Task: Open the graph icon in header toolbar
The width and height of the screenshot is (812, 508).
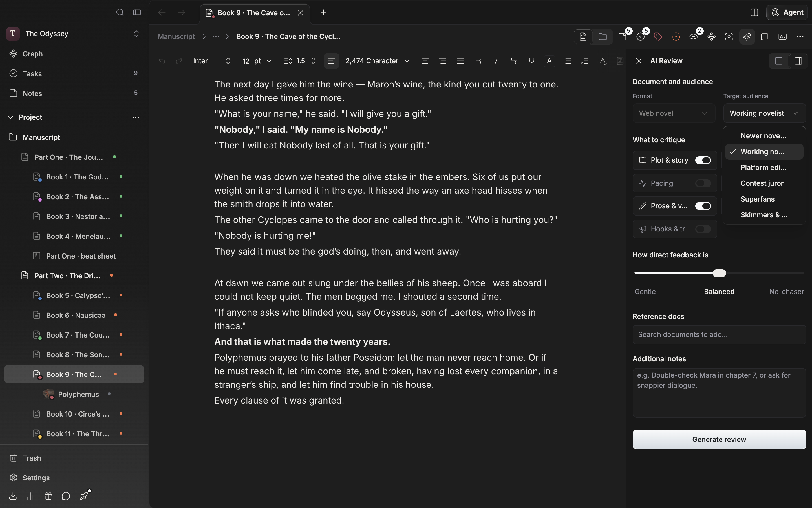Action: coord(711,37)
